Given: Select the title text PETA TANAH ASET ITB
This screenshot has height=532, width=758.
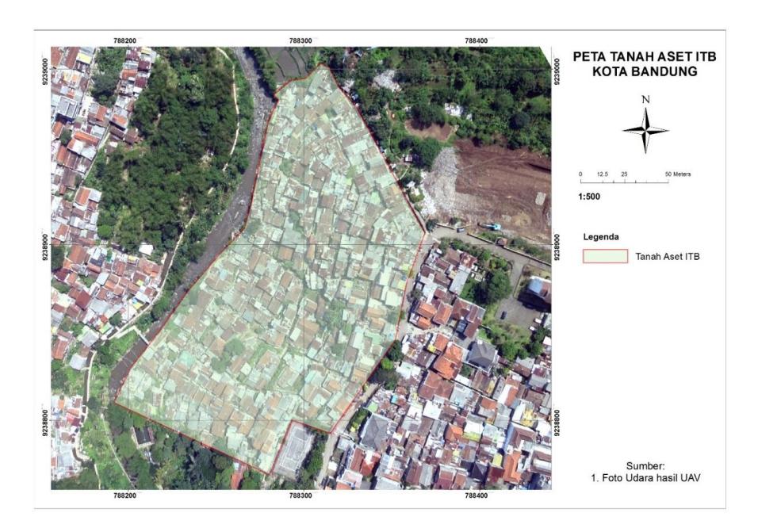Looking at the screenshot, I should [x=645, y=56].
